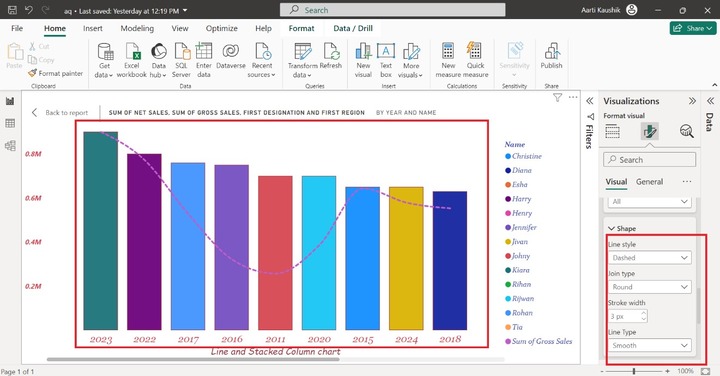Open the Line Type Smooth dropdown
This screenshot has height=376, width=720.
[x=649, y=345]
